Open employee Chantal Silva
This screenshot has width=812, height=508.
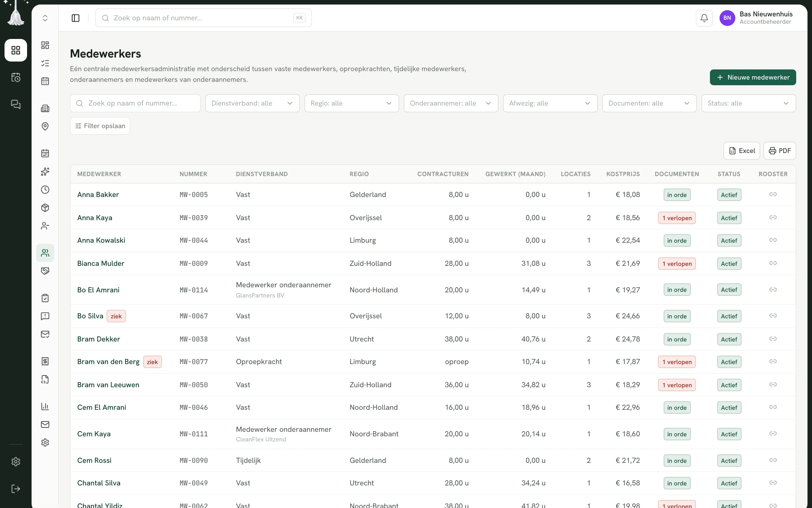pyautogui.click(x=99, y=483)
